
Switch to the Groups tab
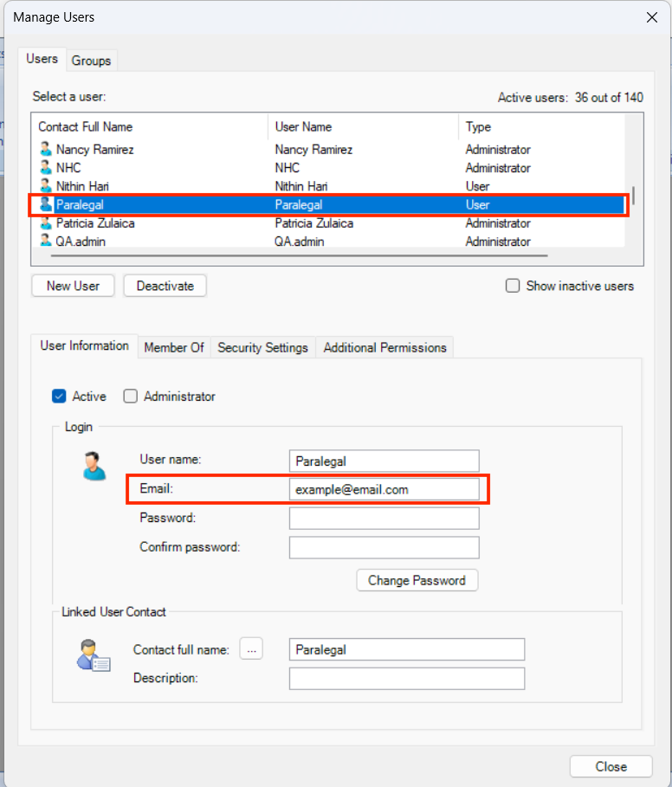pos(91,61)
